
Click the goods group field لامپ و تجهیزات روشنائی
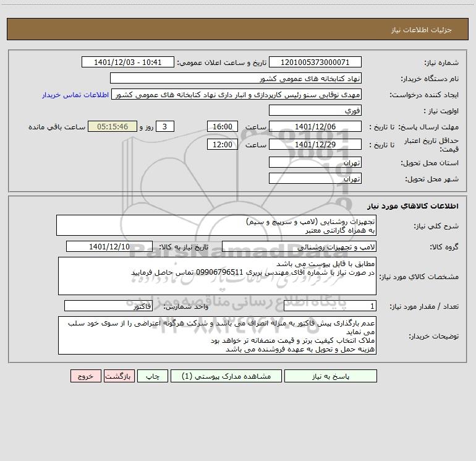coord(299,246)
